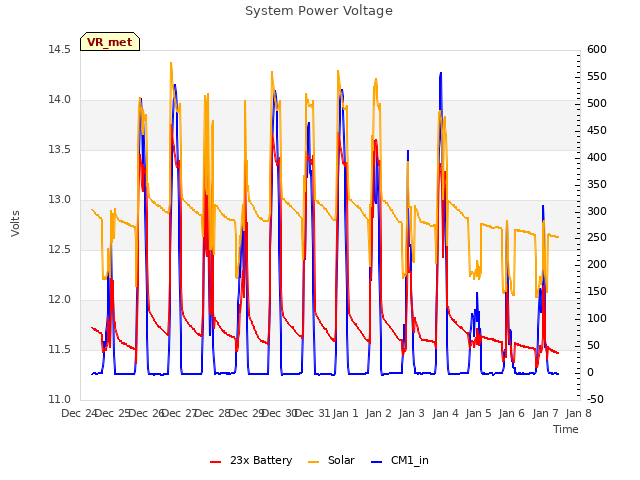This screenshot has height=480, width=640.
Task: Select the 150 right axis tick label
Action: pyautogui.click(x=597, y=291)
